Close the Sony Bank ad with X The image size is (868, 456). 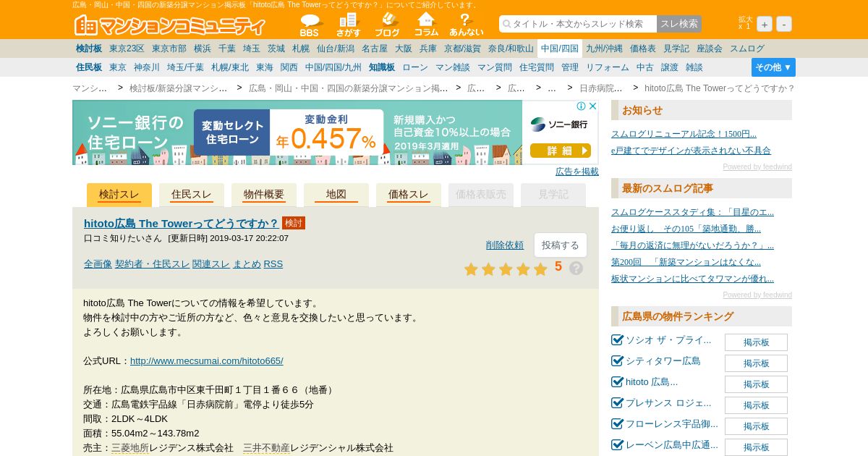point(592,106)
